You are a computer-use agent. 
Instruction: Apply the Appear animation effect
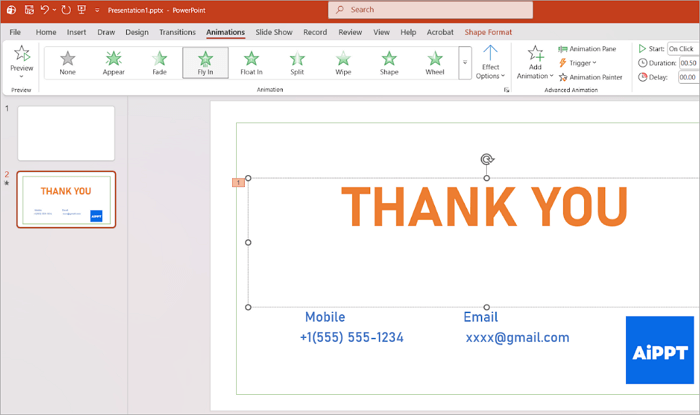(x=113, y=63)
